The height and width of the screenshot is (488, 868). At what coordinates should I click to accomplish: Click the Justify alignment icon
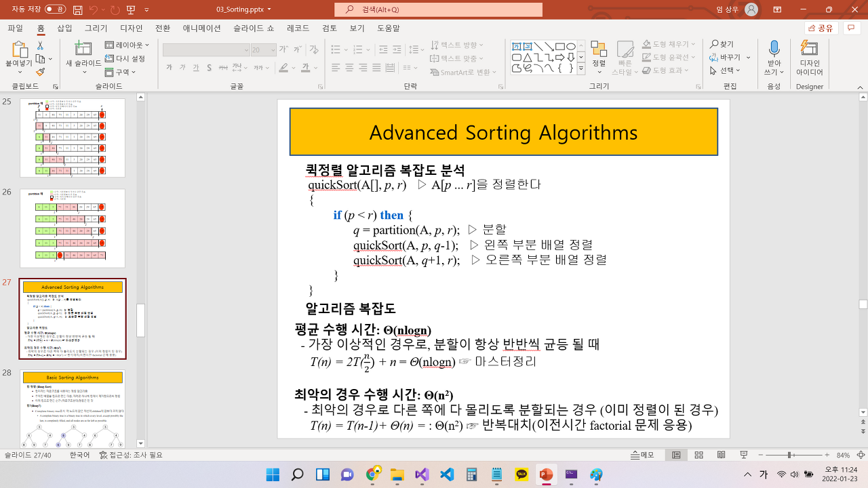pyautogui.click(x=376, y=68)
